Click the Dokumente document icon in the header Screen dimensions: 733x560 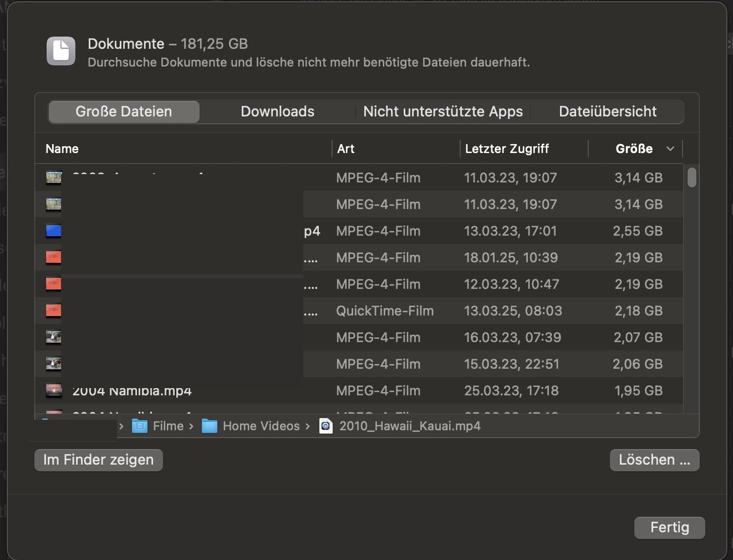61,51
